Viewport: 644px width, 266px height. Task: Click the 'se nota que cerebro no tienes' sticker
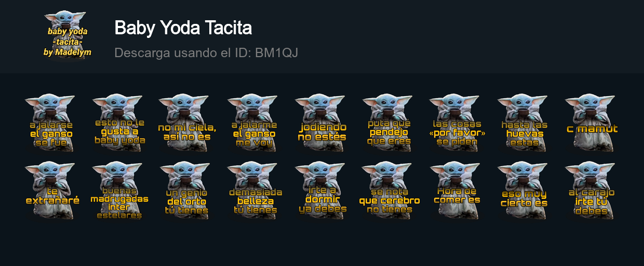pyautogui.click(x=390, y=190)
